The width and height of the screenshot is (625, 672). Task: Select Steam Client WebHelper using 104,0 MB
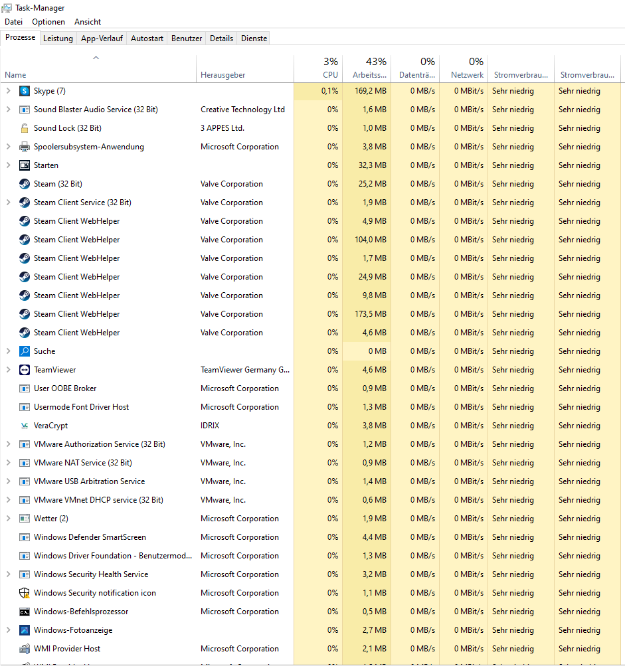tap(311, 240)
